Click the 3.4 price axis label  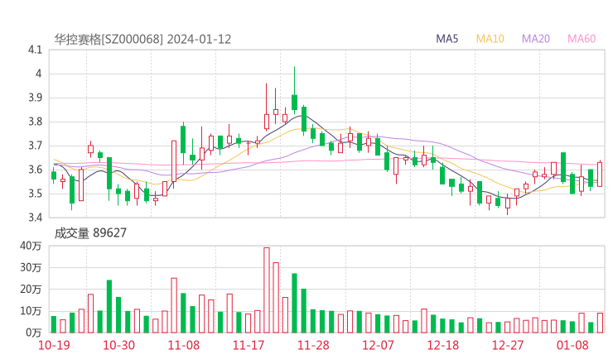point(35,217)
